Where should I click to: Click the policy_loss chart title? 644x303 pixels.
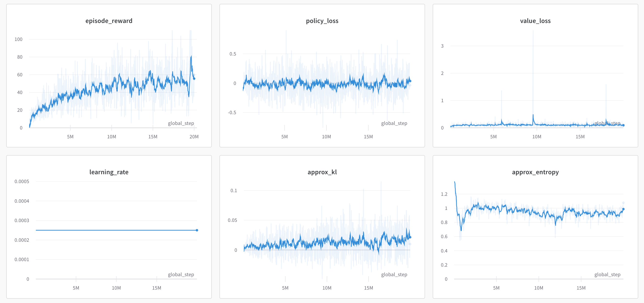point(322,21)
